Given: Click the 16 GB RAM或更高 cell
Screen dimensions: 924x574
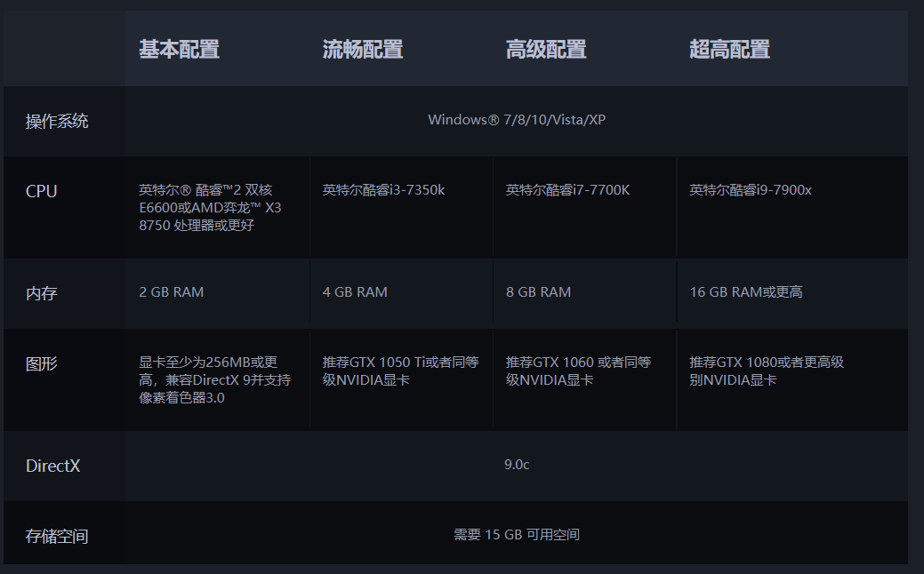Looking at the screenshot, I should tap(746, 292).
